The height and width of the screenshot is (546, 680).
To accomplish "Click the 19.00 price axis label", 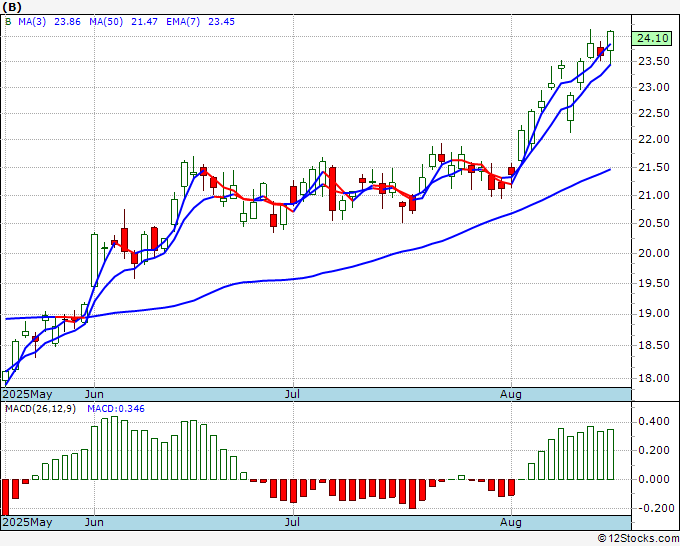I will pyautogui.click(x=654, y=313).
